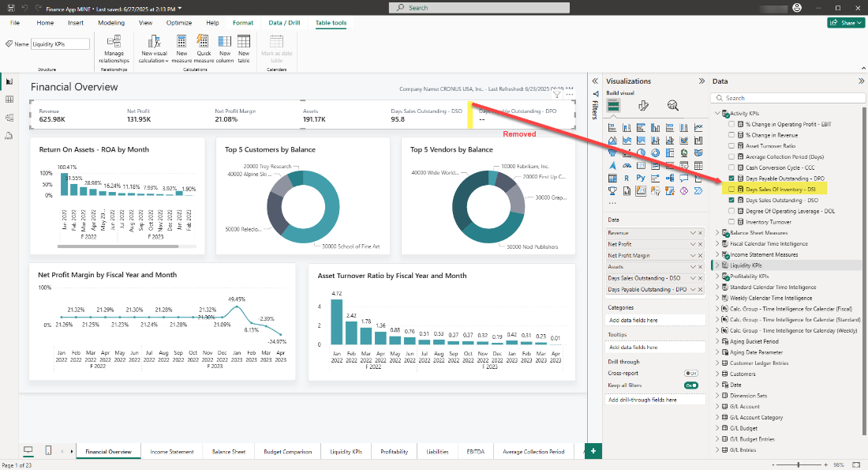
Task: Click the Undo arrow in title bar
Action: pos(25,9)
